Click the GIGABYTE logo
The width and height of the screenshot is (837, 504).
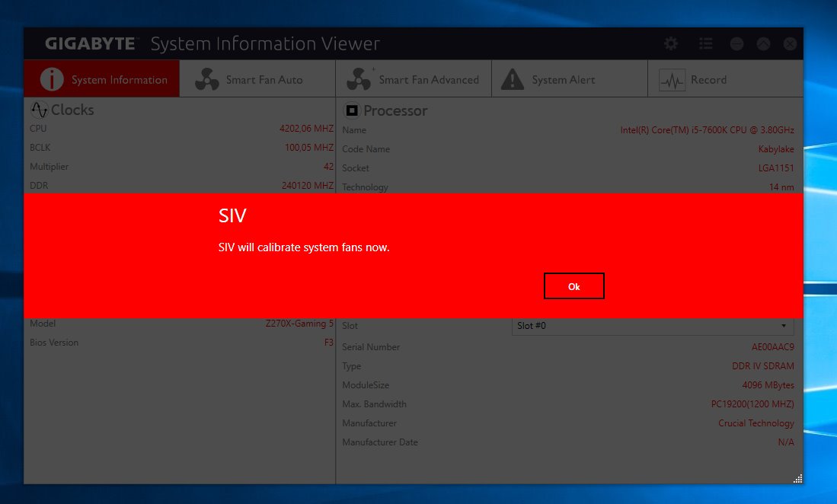[91, 44]
